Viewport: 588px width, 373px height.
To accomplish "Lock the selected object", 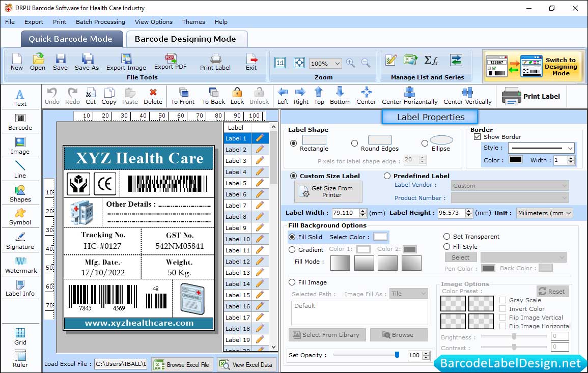I will [237, 96].
